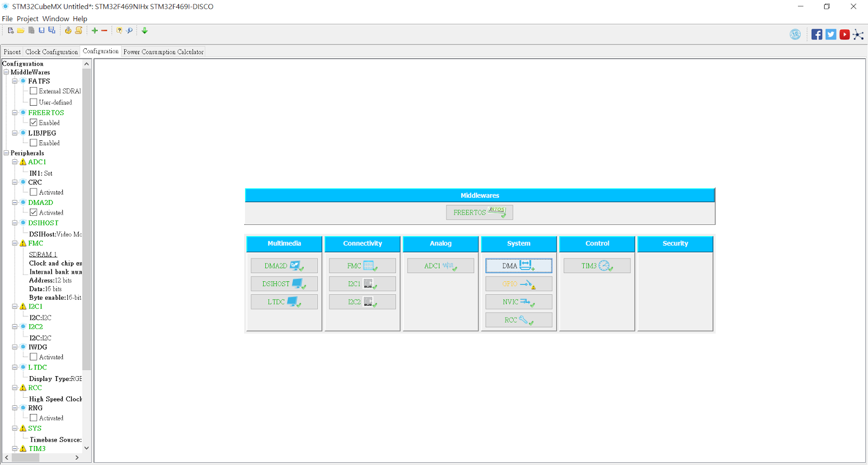
Task: Click the red minus toolbar icon
Action: pyautogui.click(x=104, y=31)
